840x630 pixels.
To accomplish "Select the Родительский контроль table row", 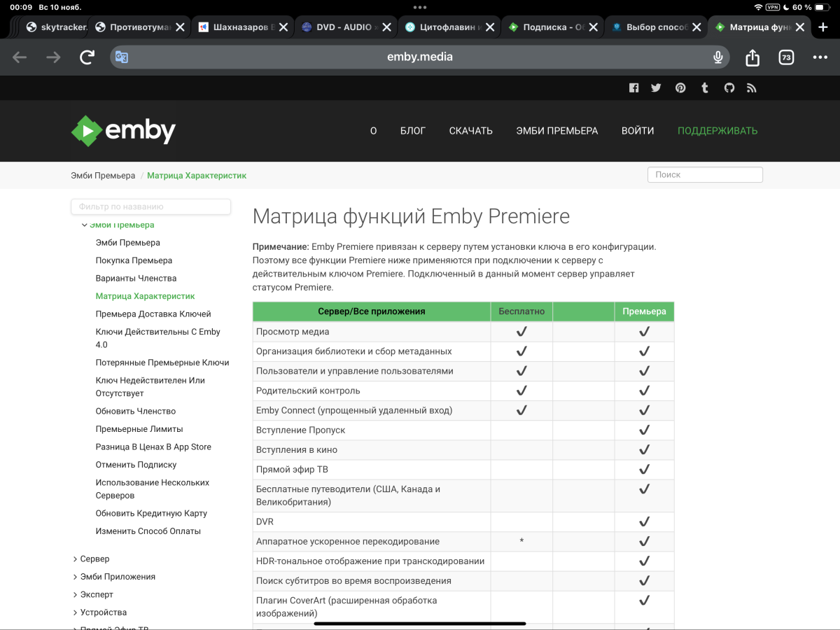I will (x=463, y=391).
